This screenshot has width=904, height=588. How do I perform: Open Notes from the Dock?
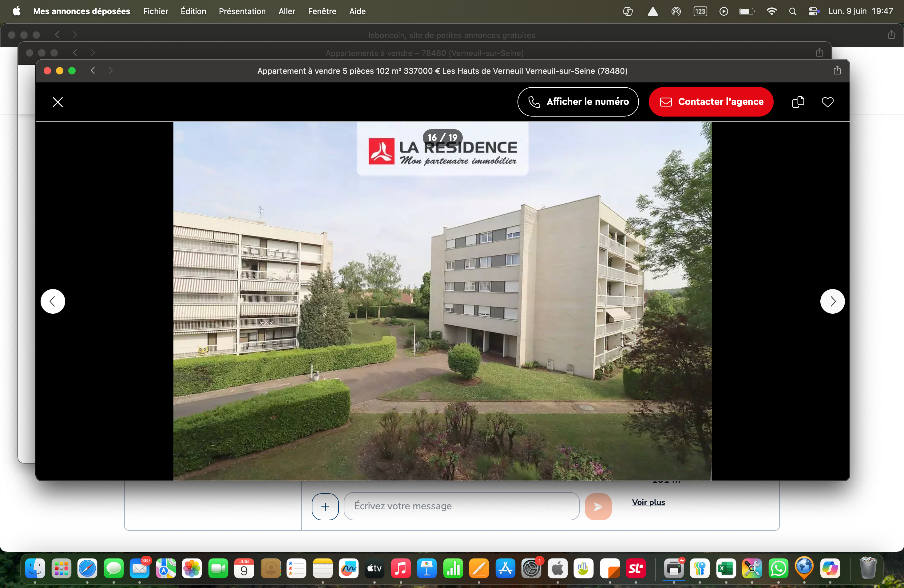pos(323,568)
